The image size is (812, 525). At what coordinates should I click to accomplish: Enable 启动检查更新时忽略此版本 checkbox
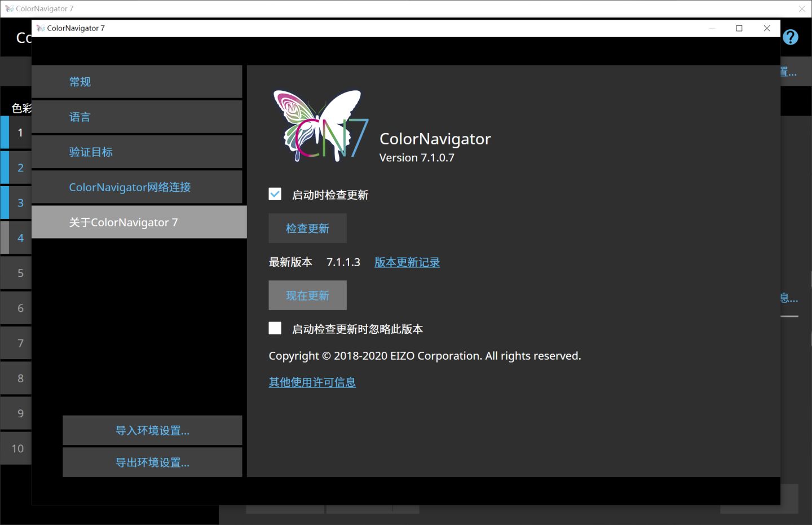click(275, 328)
